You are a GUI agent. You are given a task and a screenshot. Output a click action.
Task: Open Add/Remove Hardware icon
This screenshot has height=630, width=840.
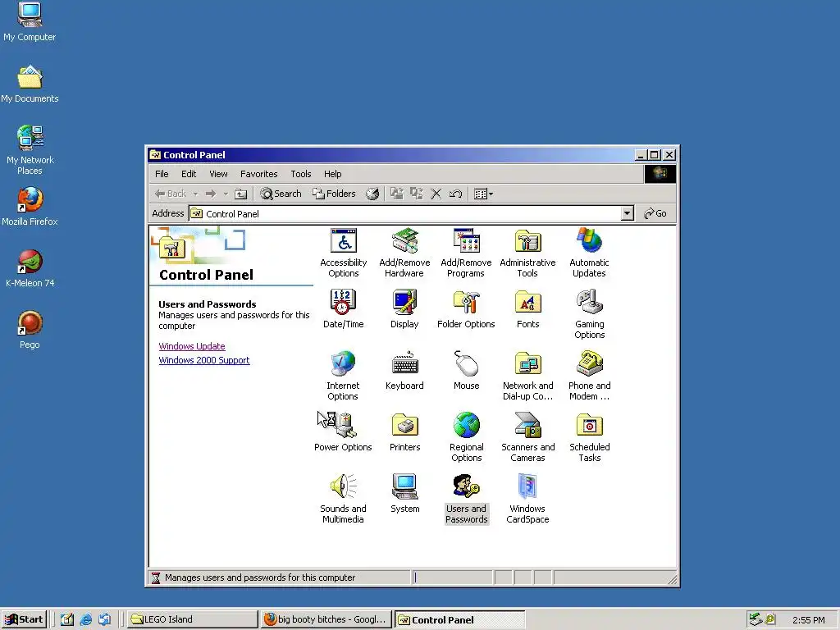404,253
